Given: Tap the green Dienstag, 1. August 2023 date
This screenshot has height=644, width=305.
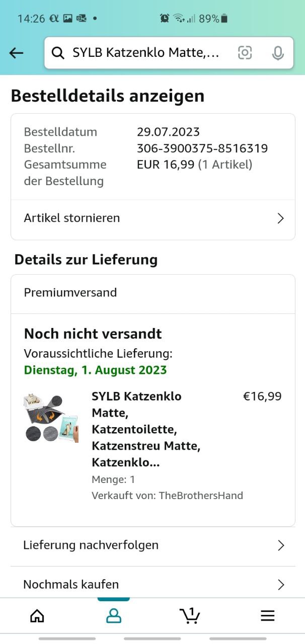Looking at the screenshot, I should coord(95,370).
